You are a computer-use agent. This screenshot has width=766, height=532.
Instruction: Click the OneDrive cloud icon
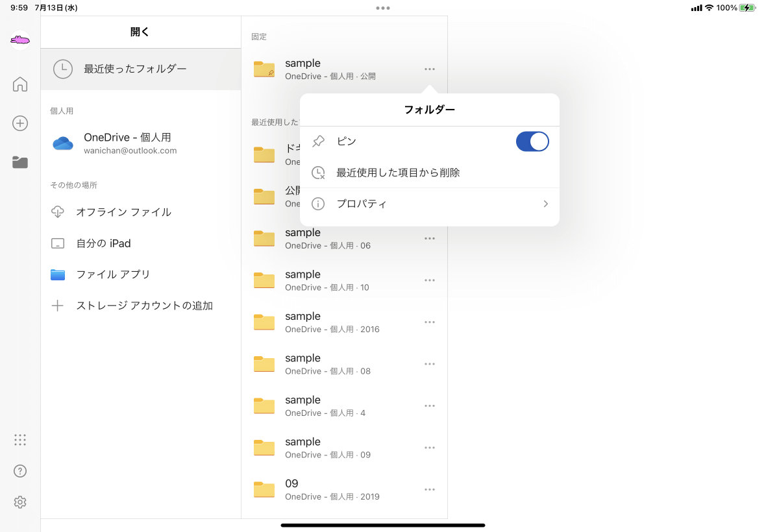(63, 143)
